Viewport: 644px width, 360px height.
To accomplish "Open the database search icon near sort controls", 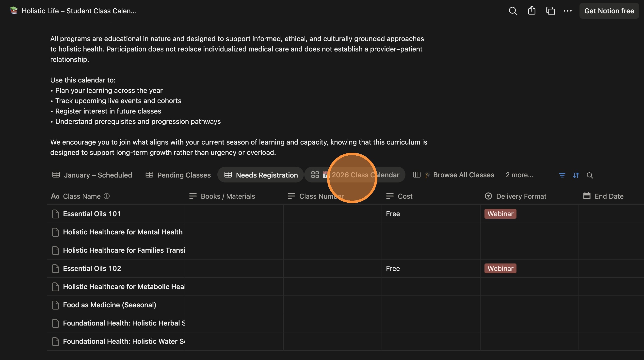I will [590, 175].
